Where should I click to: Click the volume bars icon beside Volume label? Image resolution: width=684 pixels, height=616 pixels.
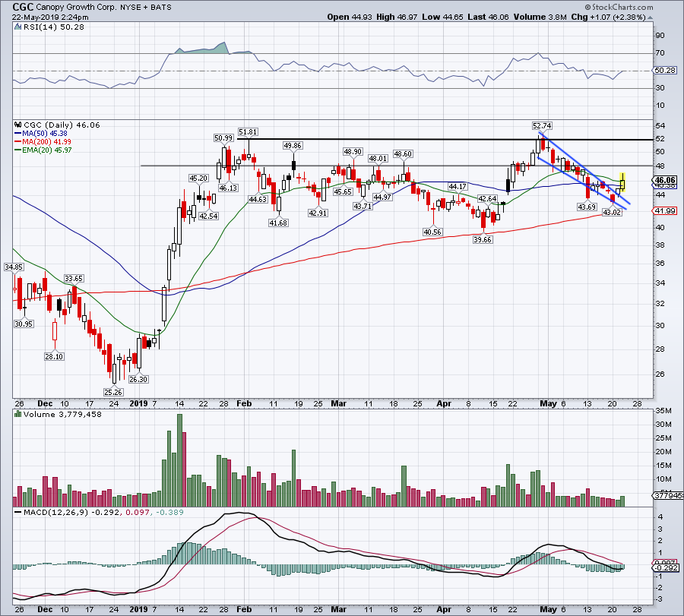coord(18,414)
